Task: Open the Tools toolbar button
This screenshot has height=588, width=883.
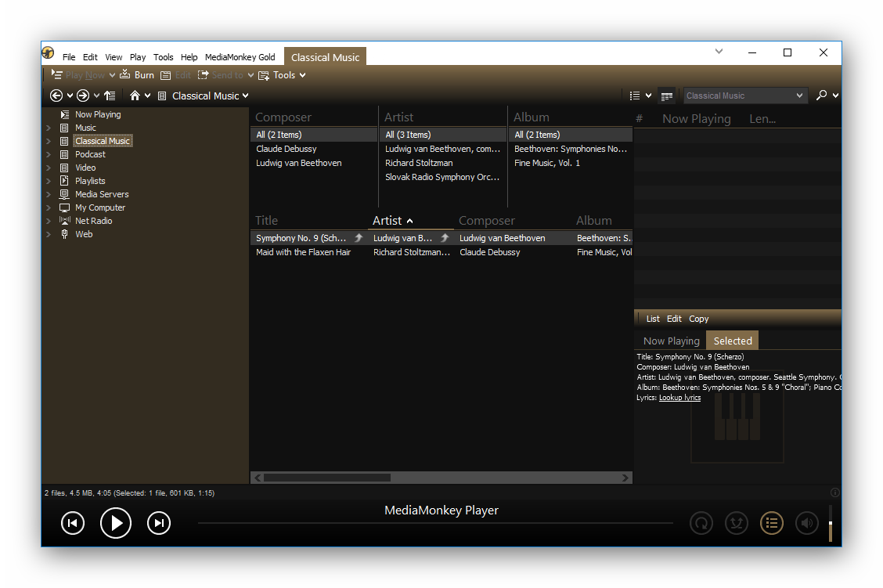Action: click(x=282, y=75)
